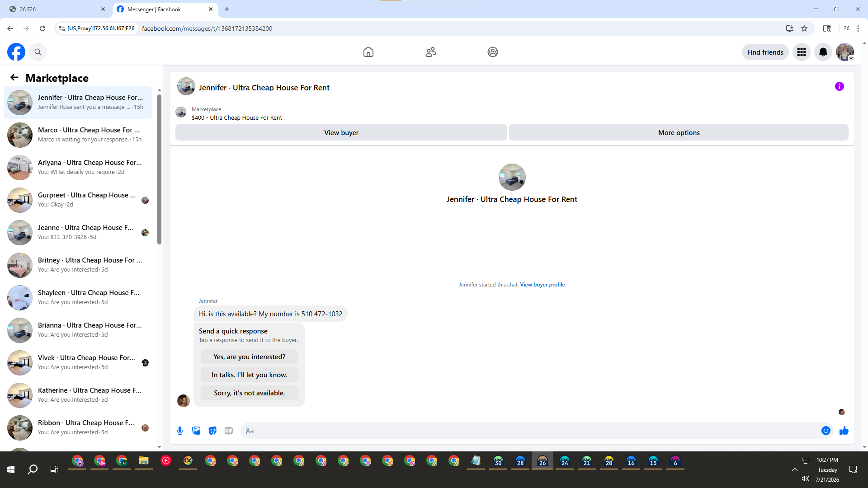Click the sender avatar beside quick responses
868x488 pixels.
tap(183, 401)
